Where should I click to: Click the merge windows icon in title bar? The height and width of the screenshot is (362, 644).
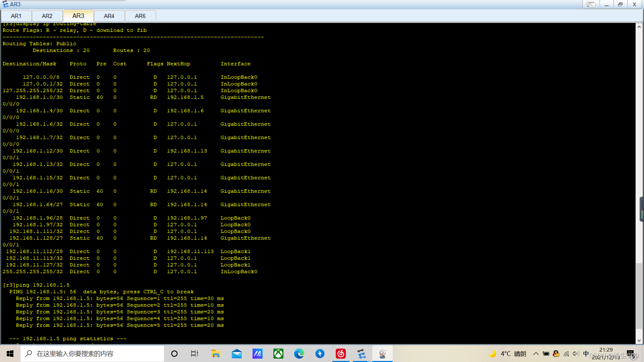591,4
